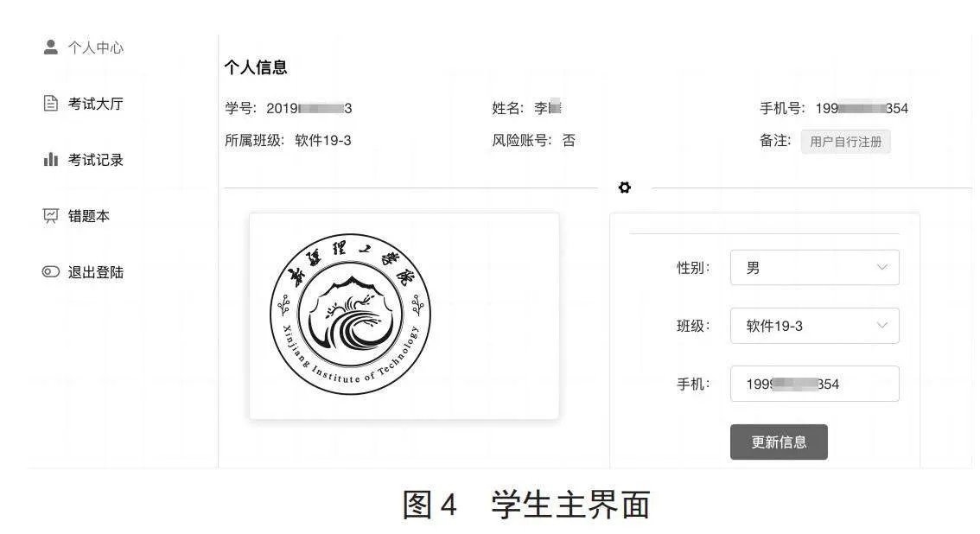The height and width of the screenshot is (534, 980).
Task: Click the 退出登陆 label to log out
Action: [x=96, y=272]
